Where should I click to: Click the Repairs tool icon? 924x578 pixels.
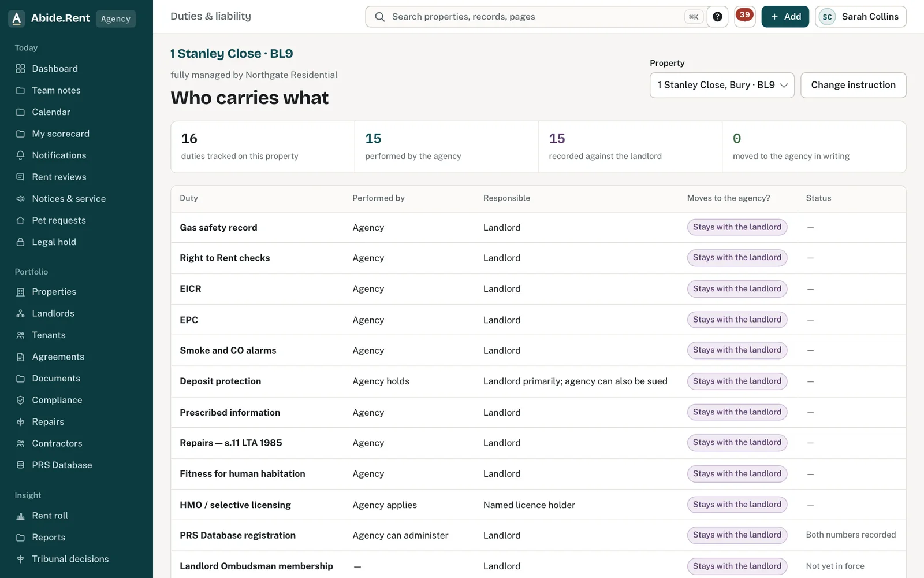(x=20, y=422)
